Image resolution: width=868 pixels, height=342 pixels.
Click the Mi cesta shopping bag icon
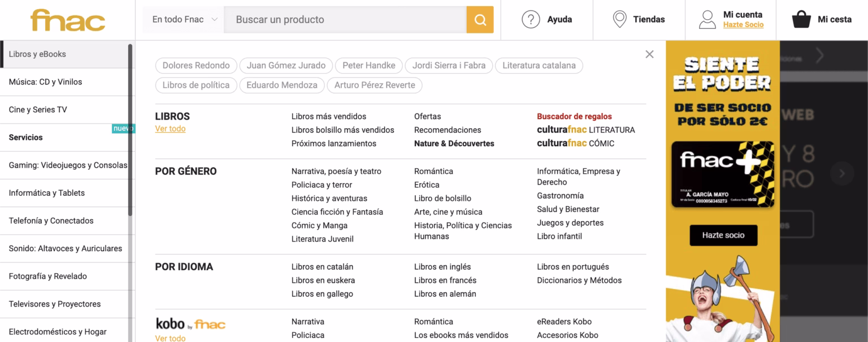pos(801,19)
